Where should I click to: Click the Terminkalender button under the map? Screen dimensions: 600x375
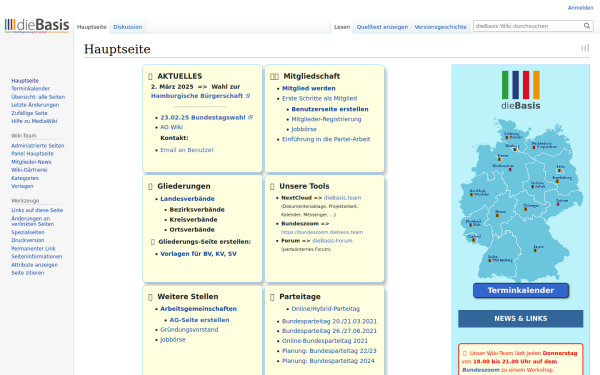[x=520, y=290]
